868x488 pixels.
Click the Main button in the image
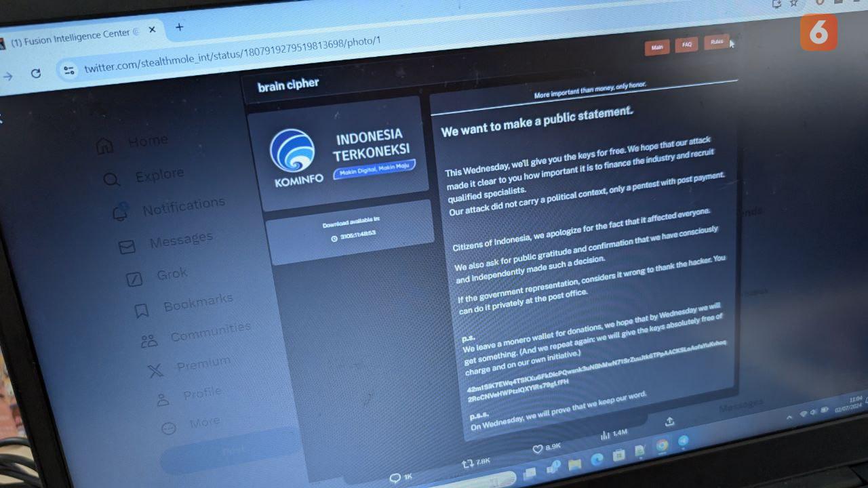click(x=656, y=47)
